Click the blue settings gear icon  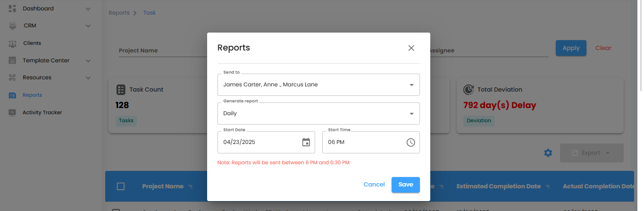pos(548,153)
